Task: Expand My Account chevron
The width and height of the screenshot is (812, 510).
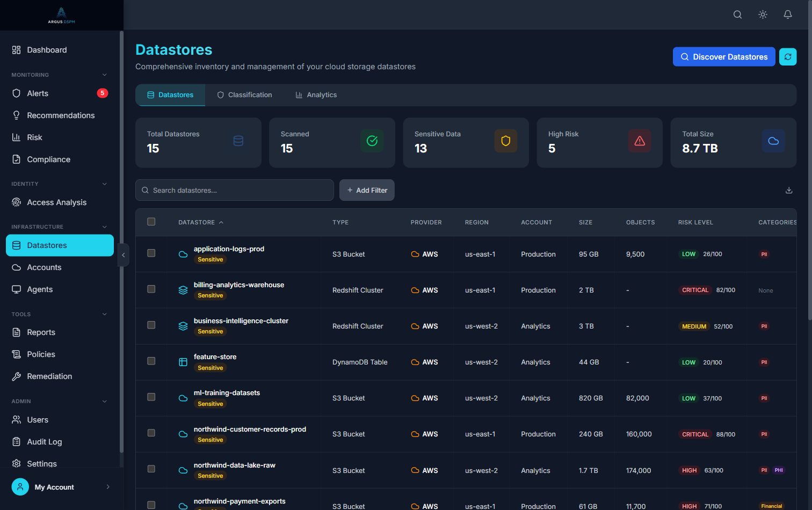Action: pos(108,487)
